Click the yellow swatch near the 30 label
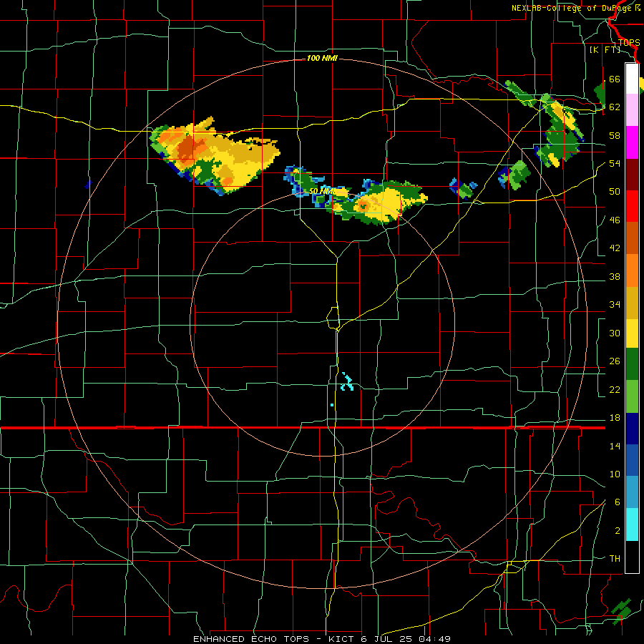The width and height of the screenshot is (644, 644). click(632, 333)
